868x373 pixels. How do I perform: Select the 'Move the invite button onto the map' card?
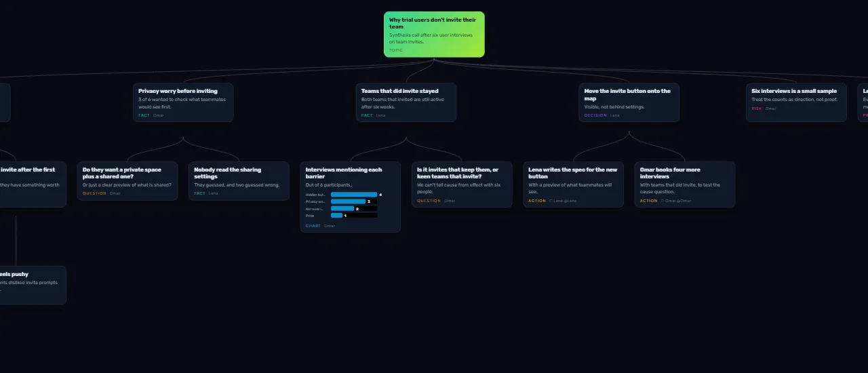click(x=629, y=102)
